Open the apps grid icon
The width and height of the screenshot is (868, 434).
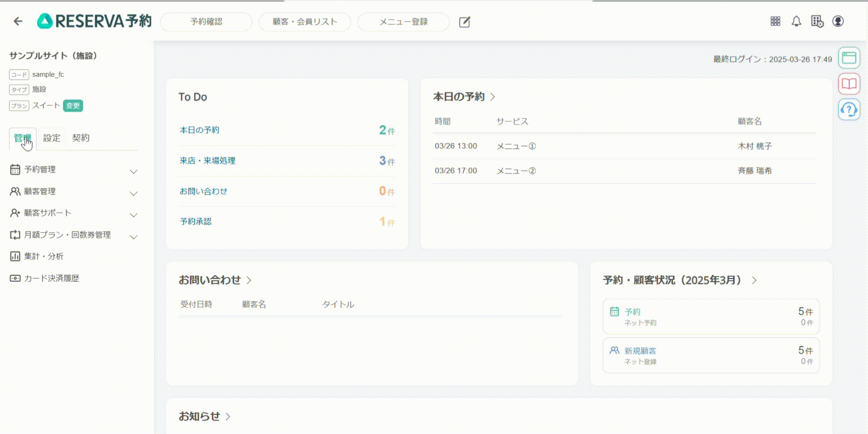point(776,21)
